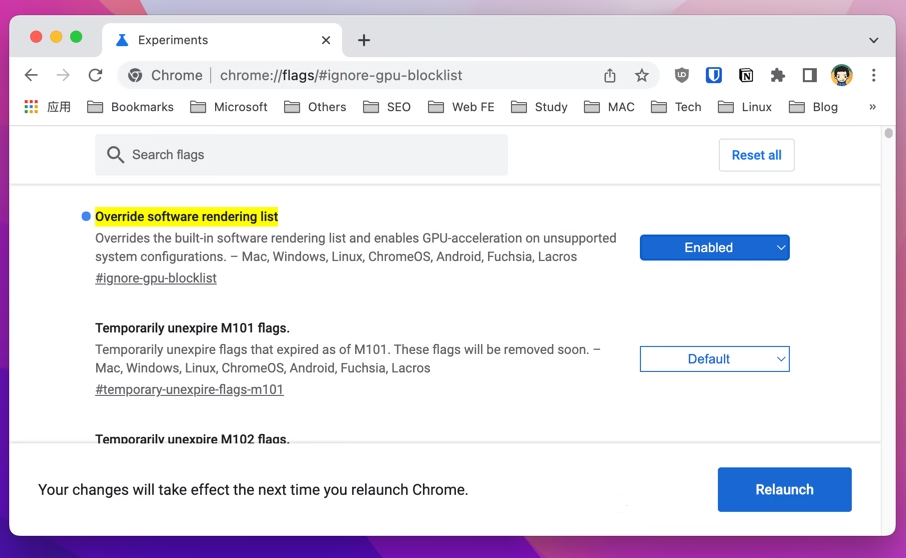Click the page vertical scrollbar thumb
The image size is (906, 558).
(x=889, y=133)
